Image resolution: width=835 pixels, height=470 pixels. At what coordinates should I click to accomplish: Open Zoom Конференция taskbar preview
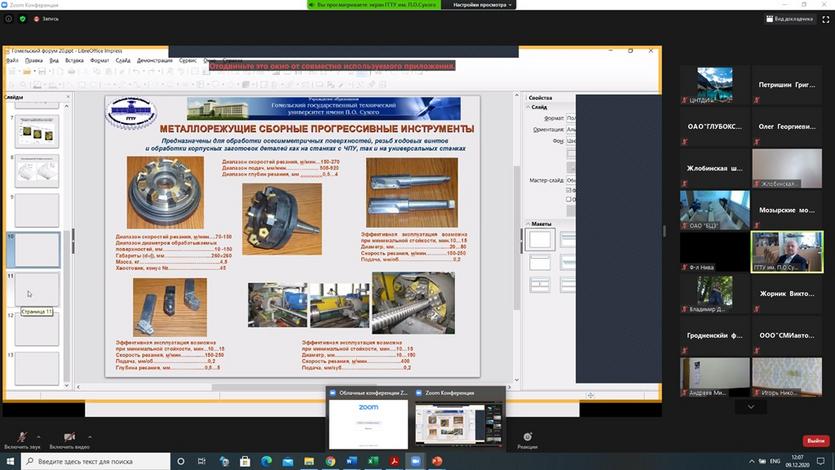[459, 419]
